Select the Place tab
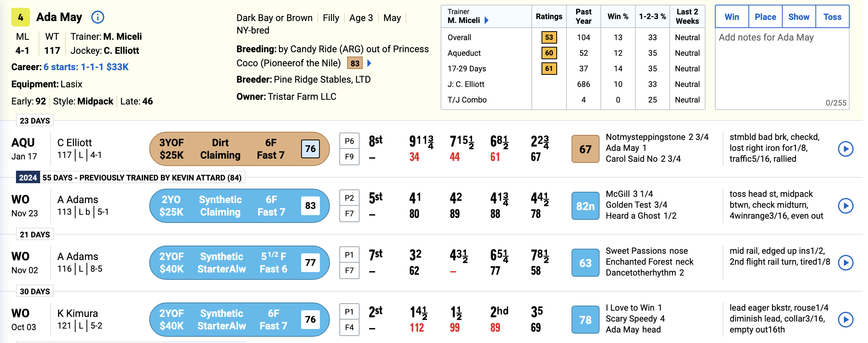The width and height of the screenshot is (868, 343). tap(765, 17)
